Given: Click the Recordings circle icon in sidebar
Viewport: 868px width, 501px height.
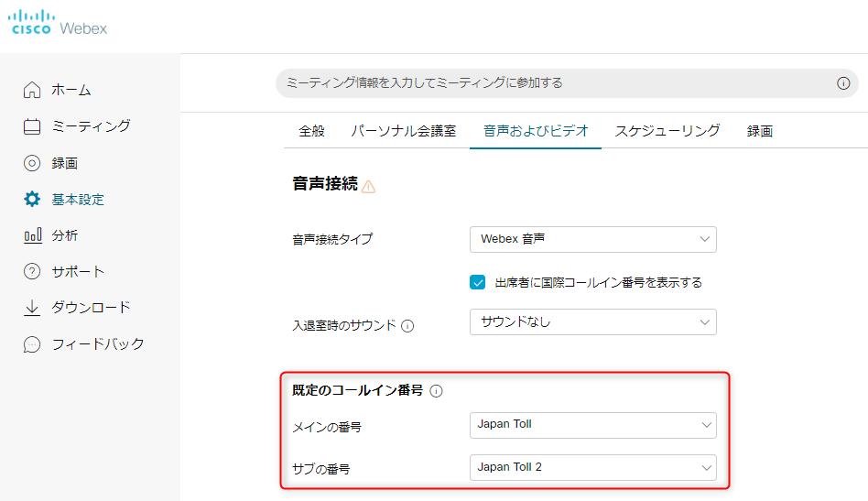Looking at the screenshot, I should point(32,163).
